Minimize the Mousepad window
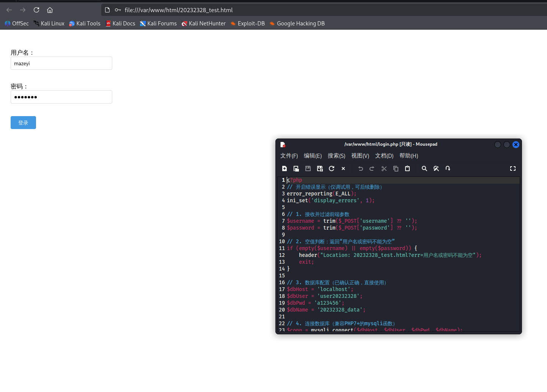 point(498,145)
